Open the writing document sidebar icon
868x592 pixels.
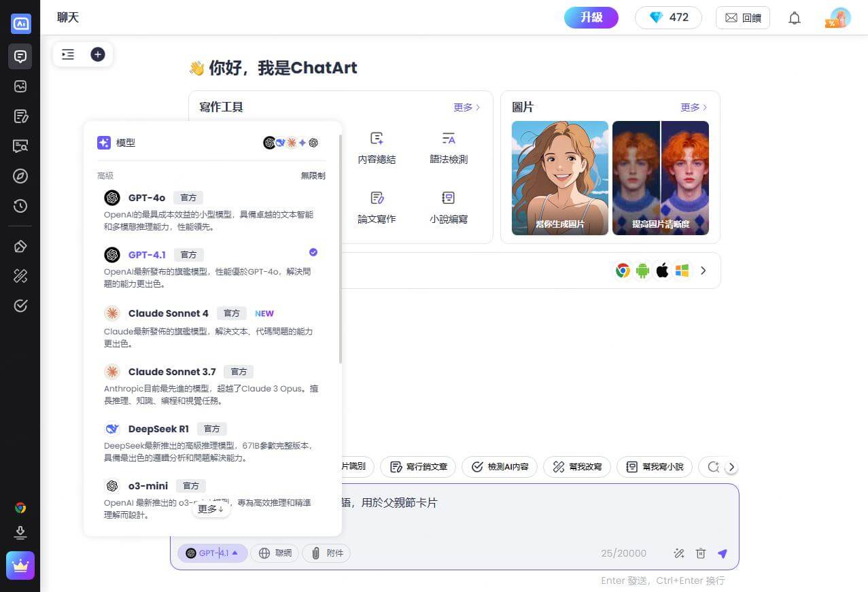click(20, 116)
